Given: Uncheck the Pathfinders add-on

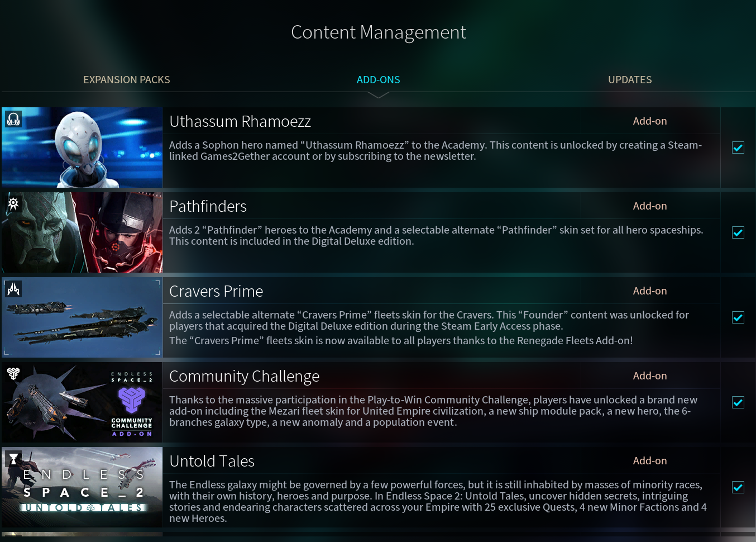Looking at the screenshot, I should point(738,232).
